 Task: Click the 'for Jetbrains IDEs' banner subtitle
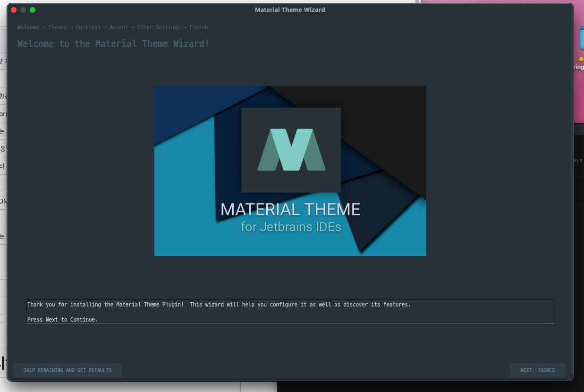click(291, 227)
